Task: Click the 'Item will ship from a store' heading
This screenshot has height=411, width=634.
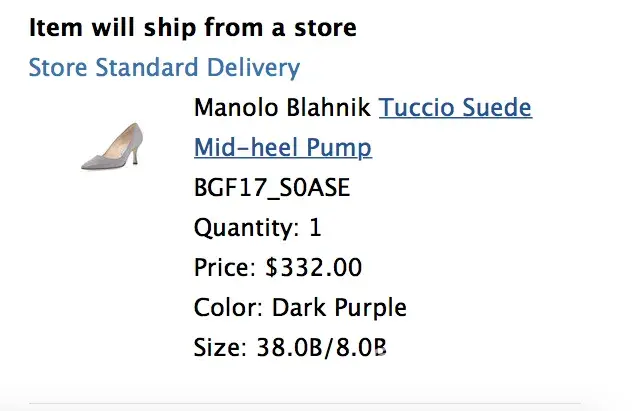Action: click(193, 27)
